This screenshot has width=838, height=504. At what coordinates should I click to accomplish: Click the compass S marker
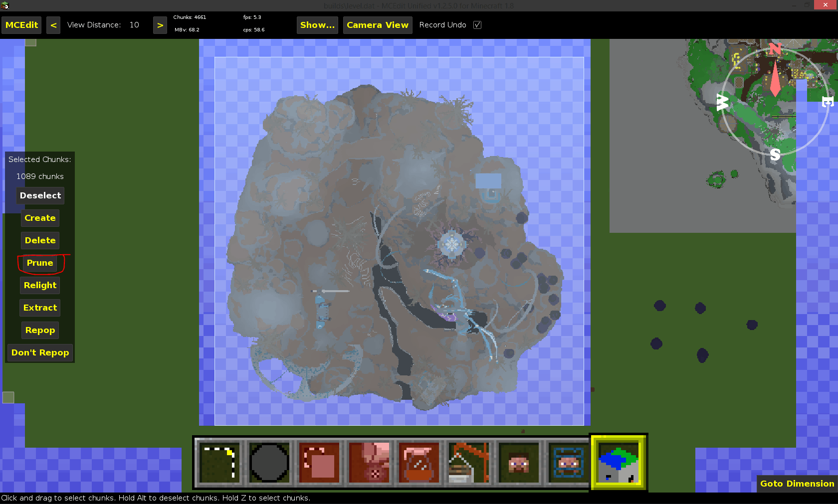click(x=775, y=155)
